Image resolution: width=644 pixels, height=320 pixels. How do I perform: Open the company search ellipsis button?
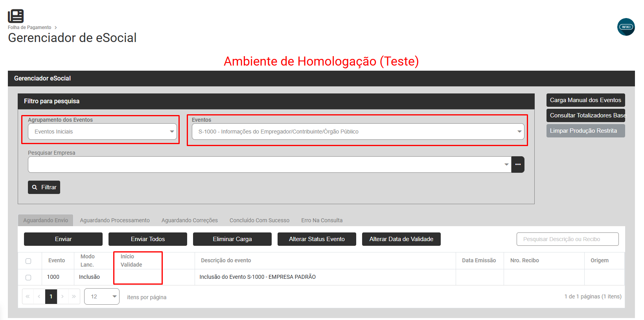518,165
